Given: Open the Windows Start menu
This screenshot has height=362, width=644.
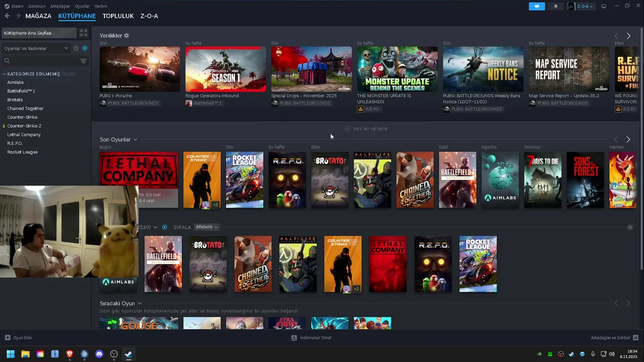Looking at the screenshot, I should (11, 354).
